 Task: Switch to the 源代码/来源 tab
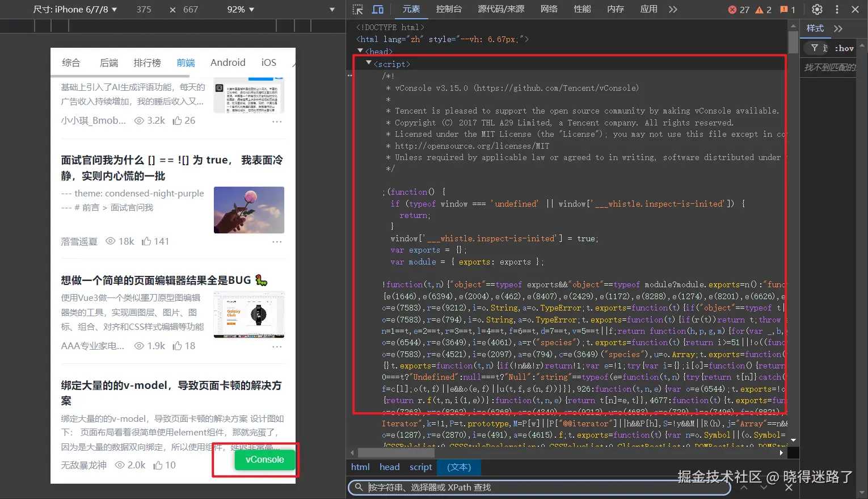point(501,9)
